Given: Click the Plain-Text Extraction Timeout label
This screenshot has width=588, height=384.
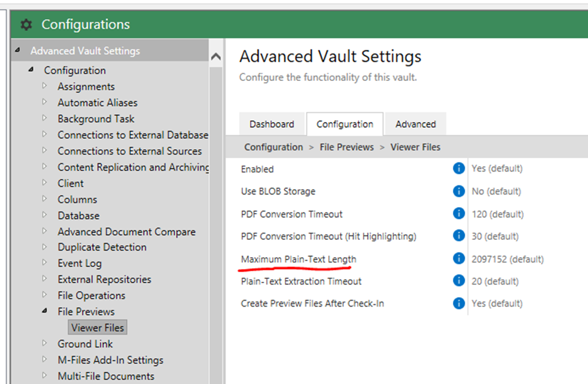Looking at the screenshot, I should point(301,281).
